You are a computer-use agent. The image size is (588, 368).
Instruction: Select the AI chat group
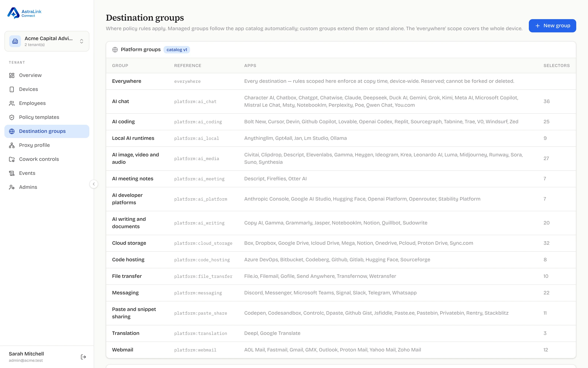pyautogui.click(x=341, y=102)
